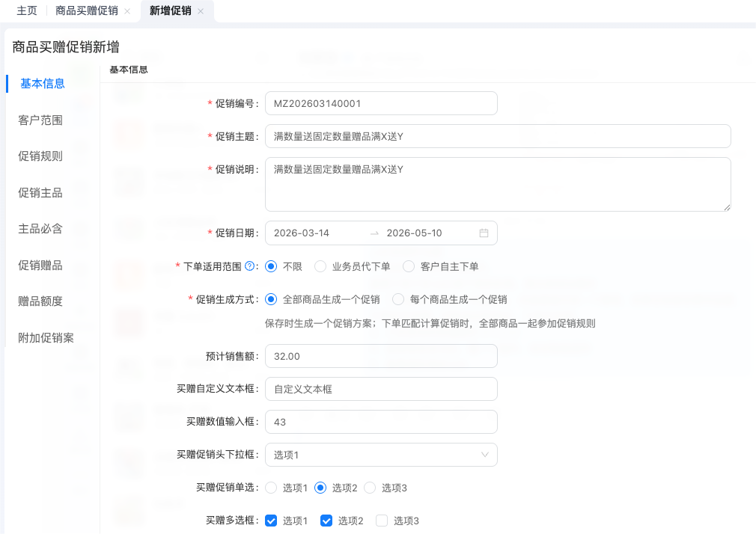Go to 主品必含 section in sidebar

40,229
